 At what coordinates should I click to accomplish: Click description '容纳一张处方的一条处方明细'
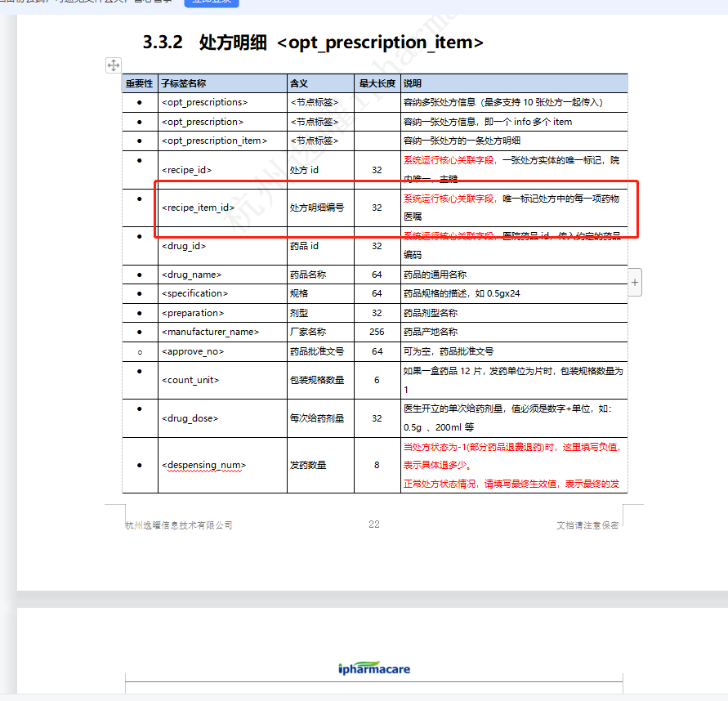[x=462, y=141]
